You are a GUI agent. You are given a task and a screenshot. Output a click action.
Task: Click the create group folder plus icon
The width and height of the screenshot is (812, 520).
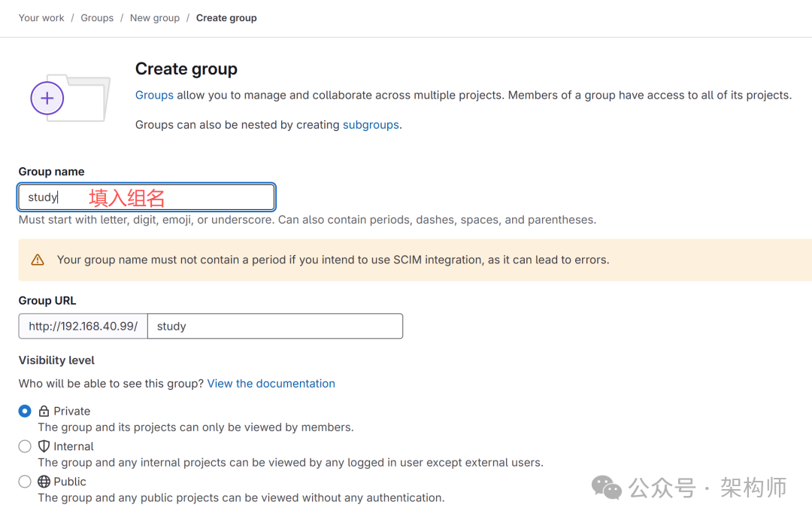pyautogui.click(x=47, y=98)
